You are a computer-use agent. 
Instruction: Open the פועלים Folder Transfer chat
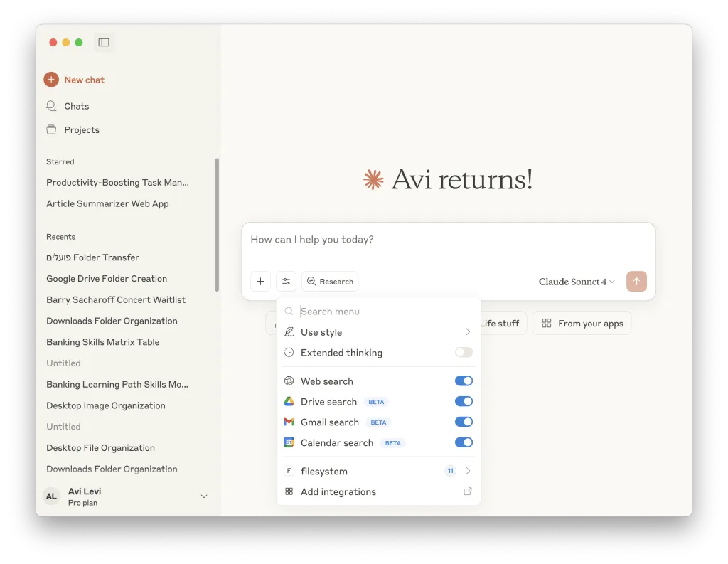92,257
